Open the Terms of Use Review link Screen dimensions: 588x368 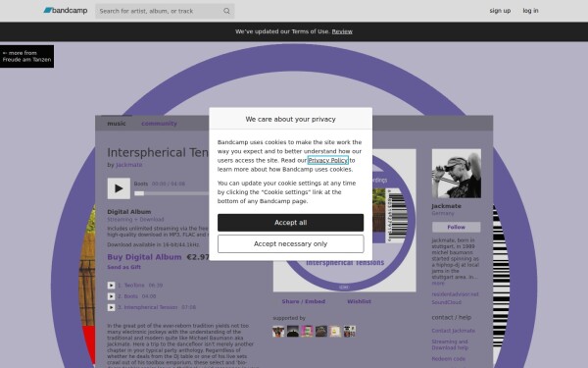[x=342, y=31]
